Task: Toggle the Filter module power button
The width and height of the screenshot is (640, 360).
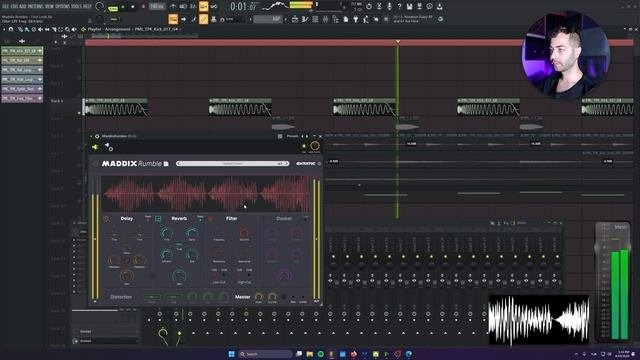Action: pyautogui.click(x=211, y=219)
